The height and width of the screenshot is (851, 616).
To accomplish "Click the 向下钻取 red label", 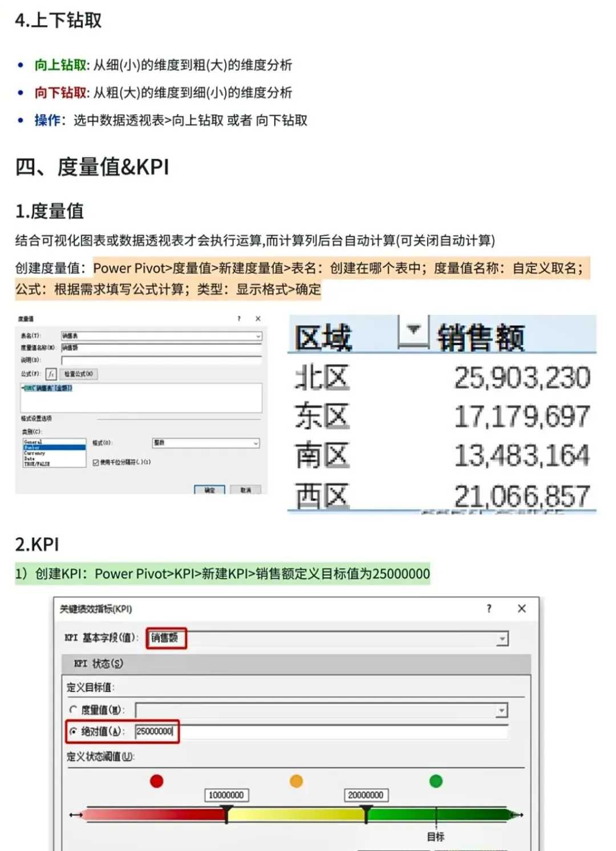I will coord(60,92).
